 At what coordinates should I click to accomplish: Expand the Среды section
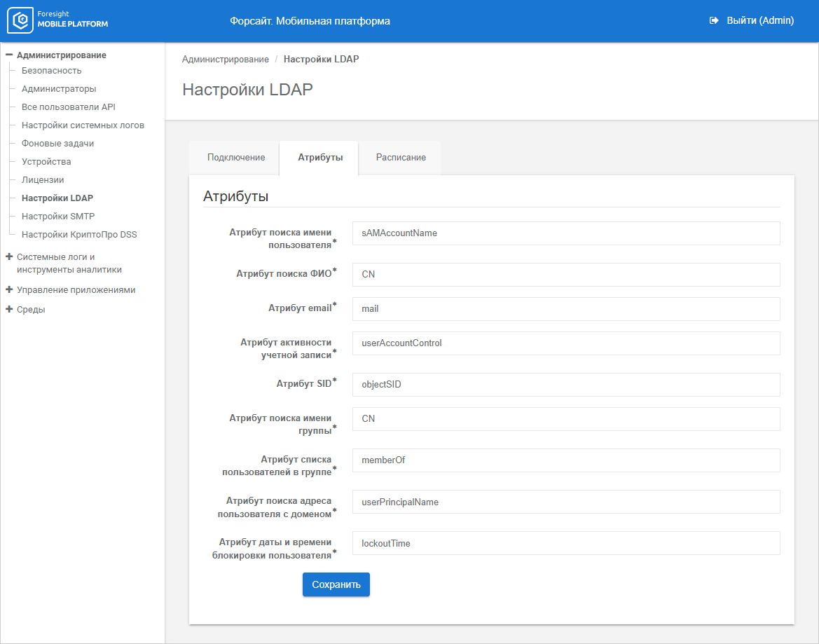pyautogui.click(x=9, y=309)
